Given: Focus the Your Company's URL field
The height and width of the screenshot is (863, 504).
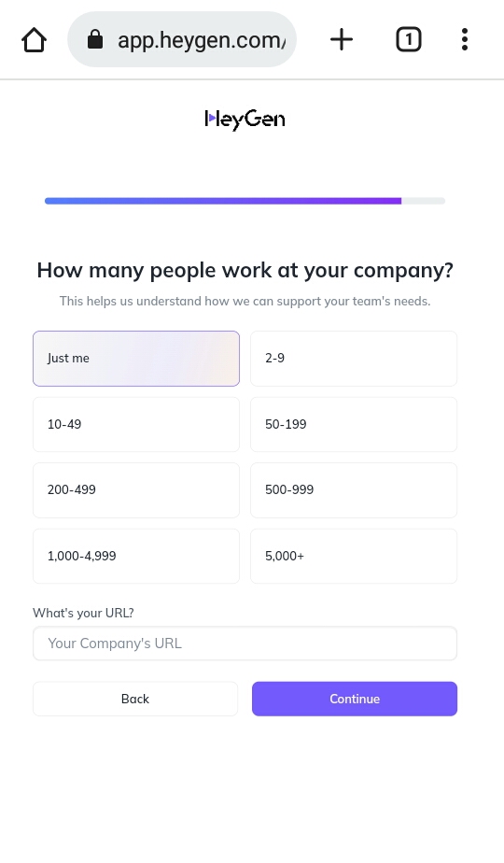Looking at the screenshot, I should click(245, 644).
